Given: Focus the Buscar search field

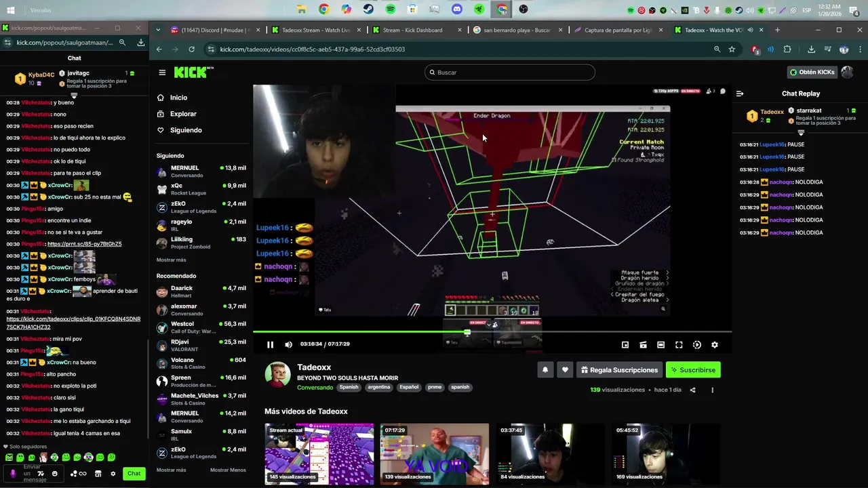Looking at the screenshot, I should coord(510,73).
